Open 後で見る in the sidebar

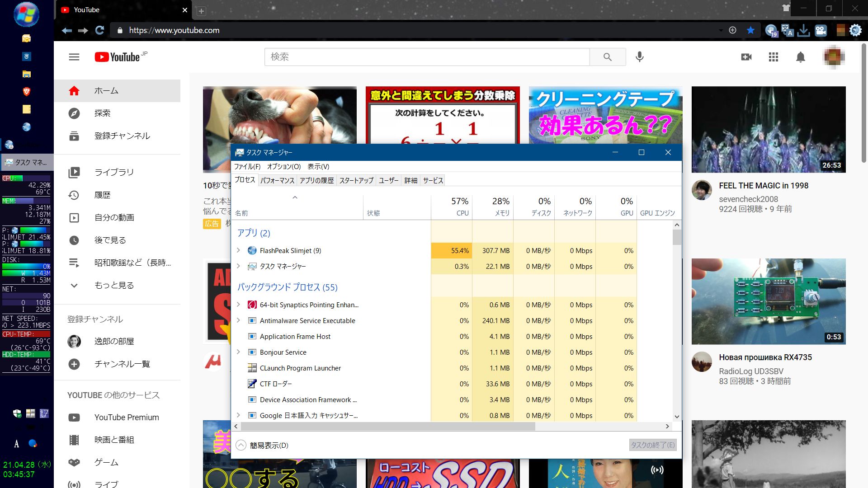tap(117, 240)
